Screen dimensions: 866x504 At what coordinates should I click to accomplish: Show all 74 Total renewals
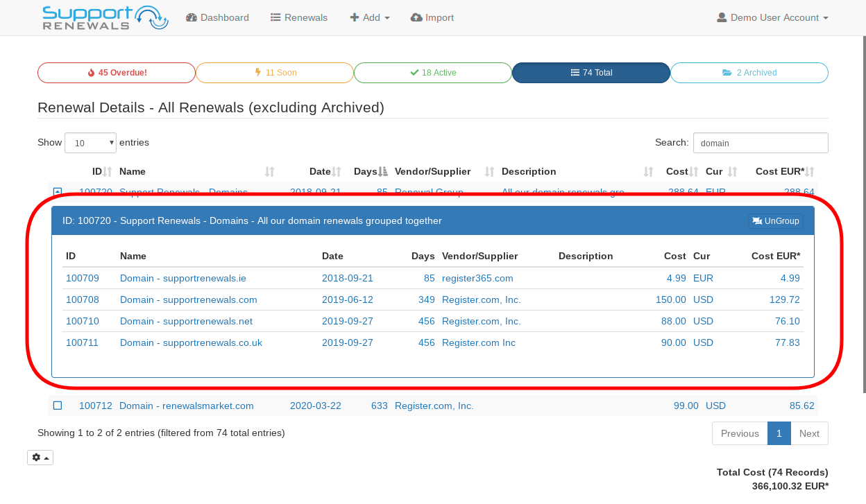tap(591, 73)
